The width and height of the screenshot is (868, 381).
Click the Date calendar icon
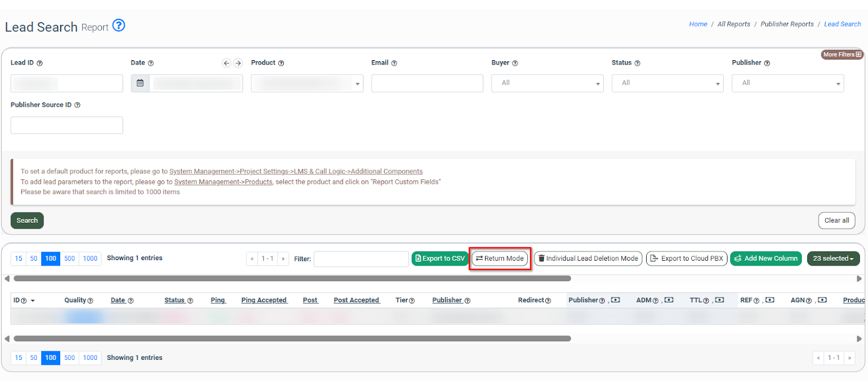140,83
